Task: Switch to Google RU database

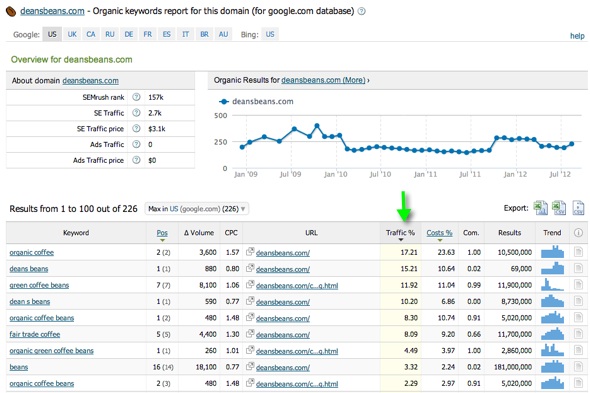Action: [x=109, y=34]
